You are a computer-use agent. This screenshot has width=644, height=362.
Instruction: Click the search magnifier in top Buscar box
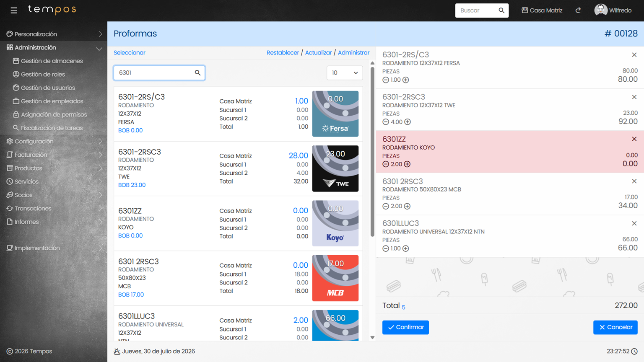[x=501, y=10]
